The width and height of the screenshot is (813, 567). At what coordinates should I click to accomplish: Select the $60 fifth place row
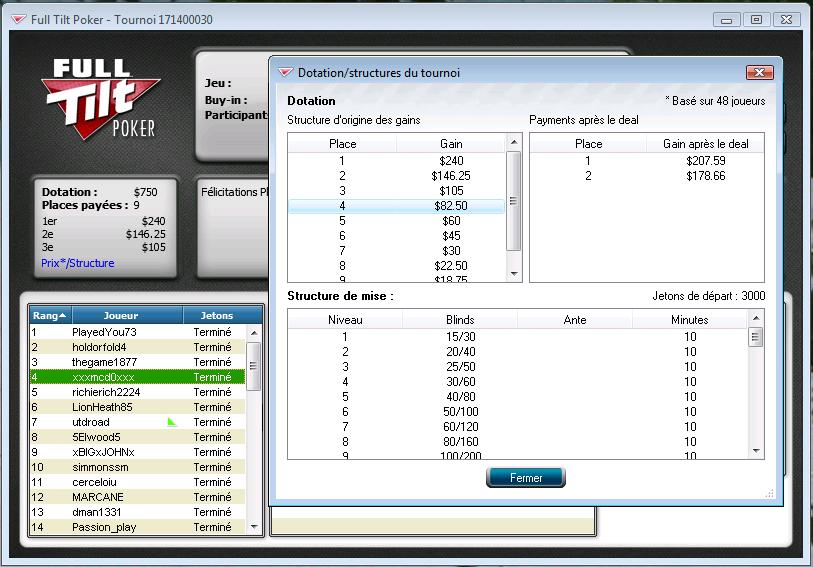(x=397, y=221)
